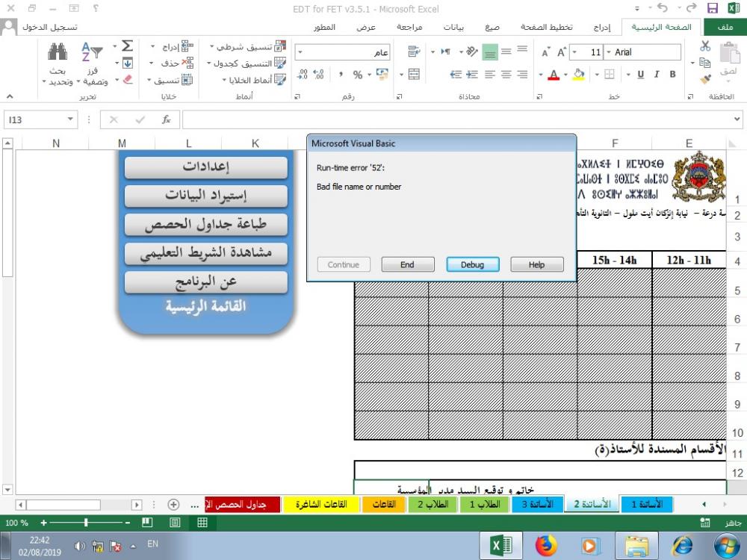Open the إدراج (Insert) ribbon tab
Screen dimensions: 747x560
click(602, 27)
